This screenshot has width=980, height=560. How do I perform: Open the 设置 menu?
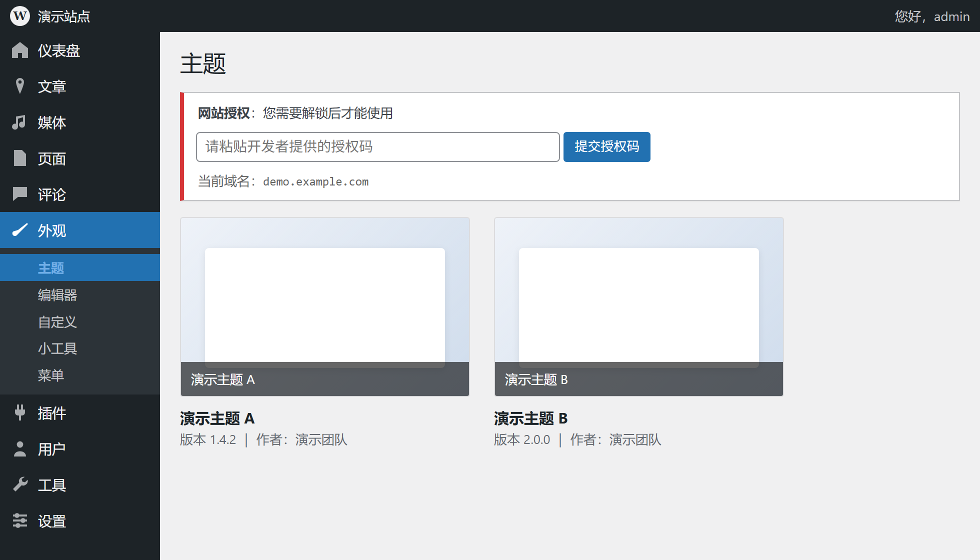(x=80, y=520)
